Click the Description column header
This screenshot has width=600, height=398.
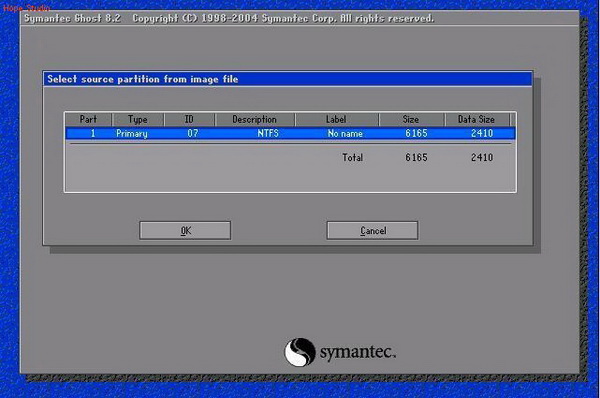point(254,119)
